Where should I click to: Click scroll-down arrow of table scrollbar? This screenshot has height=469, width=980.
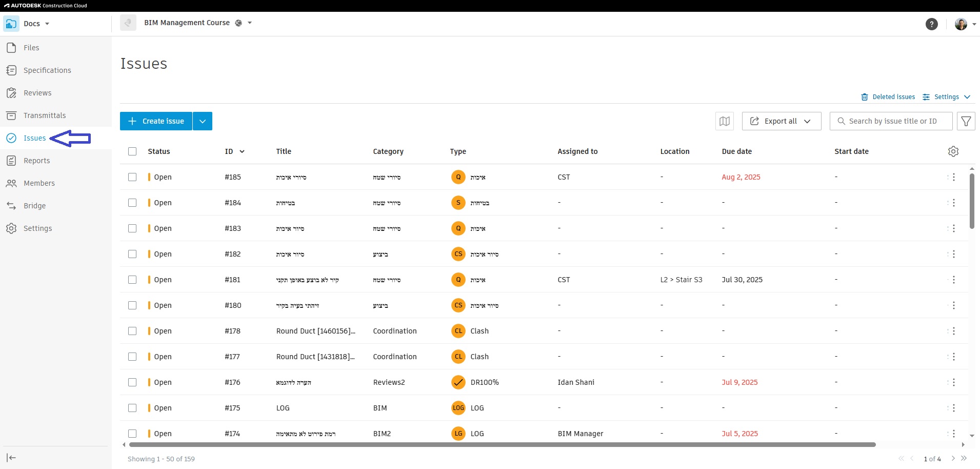point(972,436)
